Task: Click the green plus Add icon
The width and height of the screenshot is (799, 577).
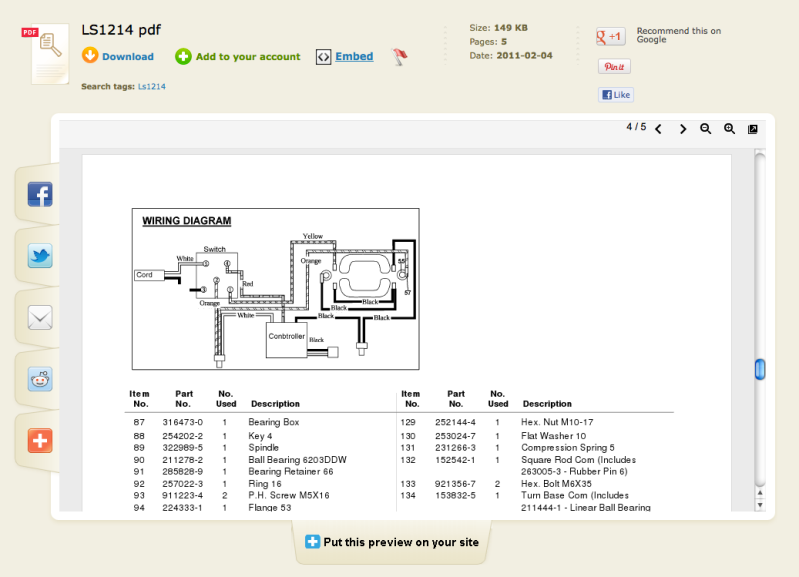Action: click(x=183, y=56)
